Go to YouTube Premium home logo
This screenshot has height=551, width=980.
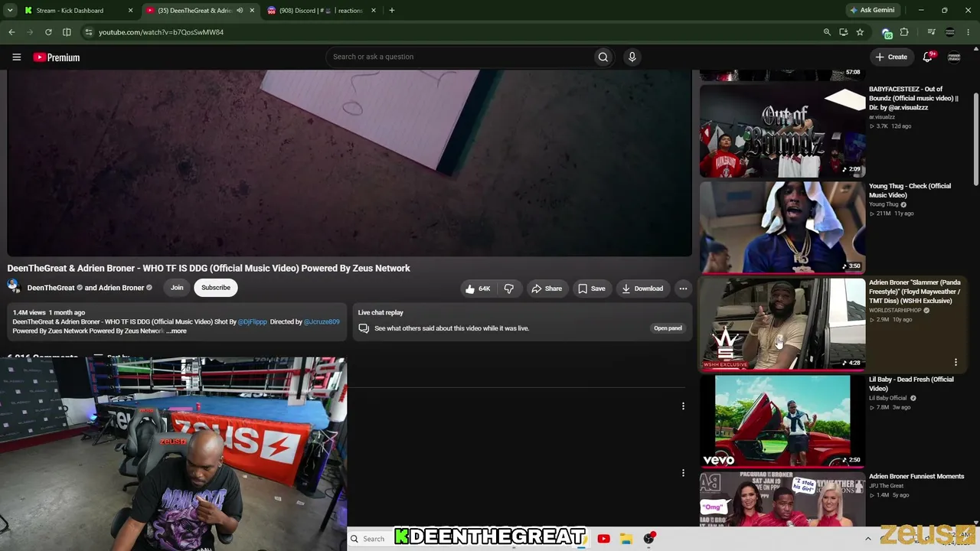pyautogui.click(x=57, y=57)
